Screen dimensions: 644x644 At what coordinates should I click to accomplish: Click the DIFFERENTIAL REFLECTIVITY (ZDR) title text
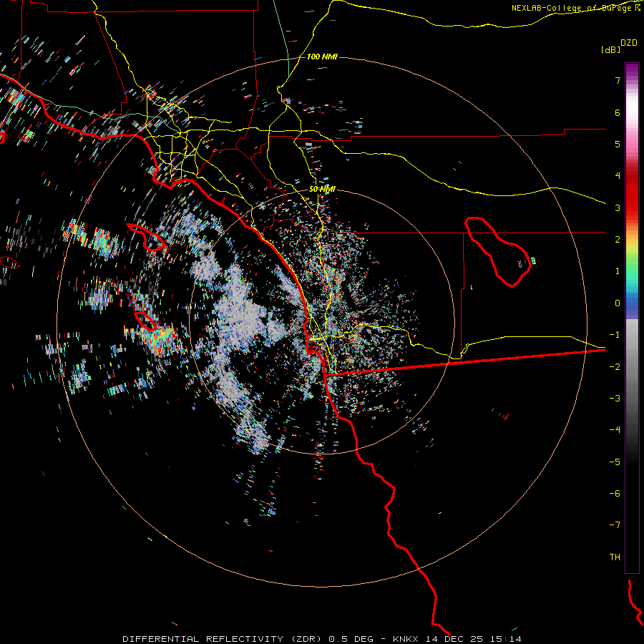click(x=223, y=639)
